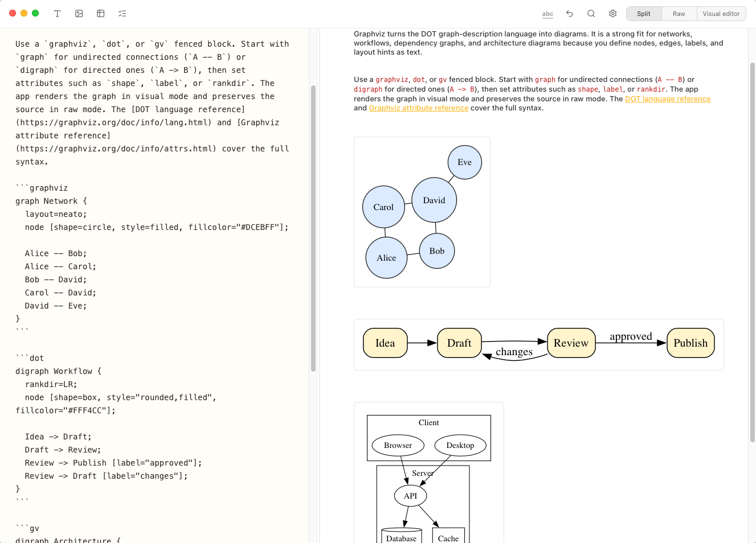The width and height of the screenshot is (756, 543).
Task: Click the API node in the architecture diagram
Action: tap(410, 496)
